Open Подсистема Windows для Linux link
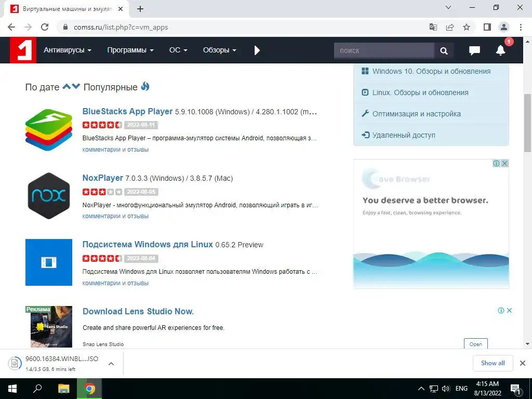532x399 pixels. tap(148, 244)
